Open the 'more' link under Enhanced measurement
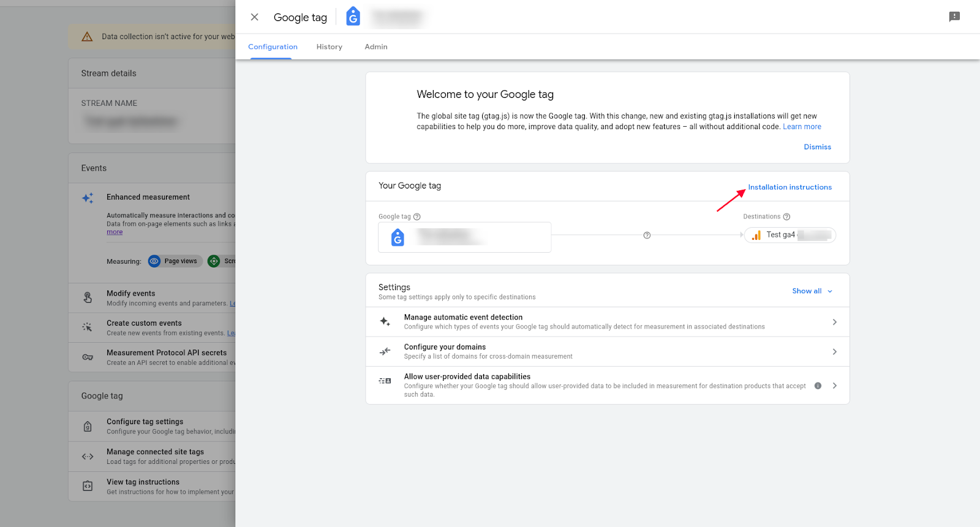This screenshot has width=980, height=527. pyautogui.click(x=115, y=232)
